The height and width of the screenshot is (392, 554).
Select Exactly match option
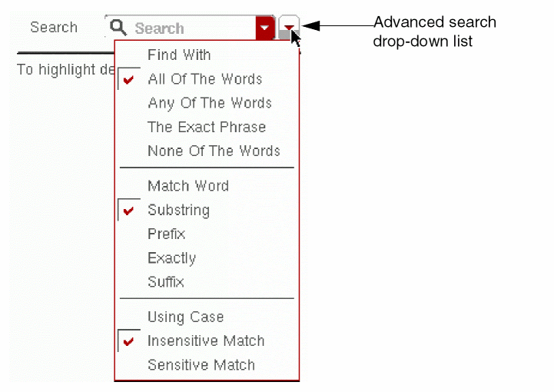click(x=171, y=258)
